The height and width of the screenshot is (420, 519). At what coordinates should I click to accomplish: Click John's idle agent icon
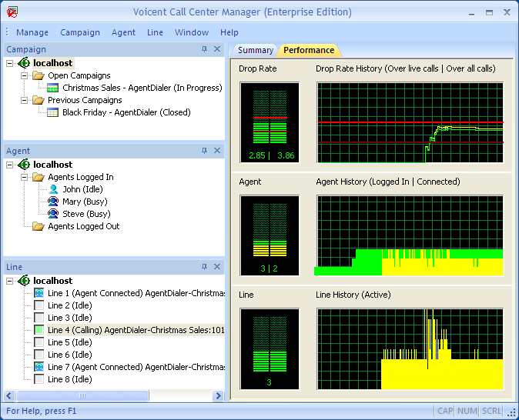click(53, 189)
